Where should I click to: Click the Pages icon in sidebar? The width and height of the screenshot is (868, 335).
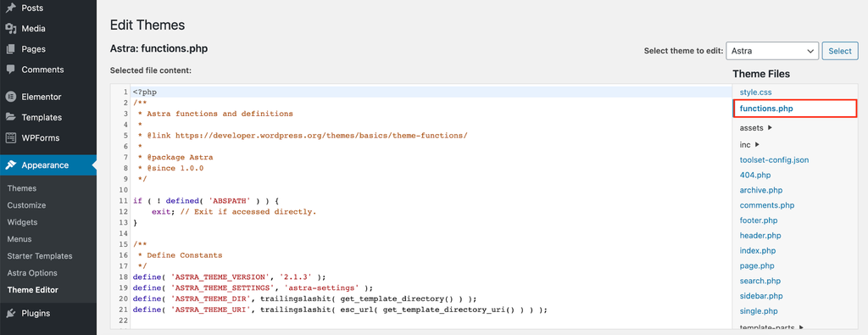pyautogui.click(x=10, y=49)
